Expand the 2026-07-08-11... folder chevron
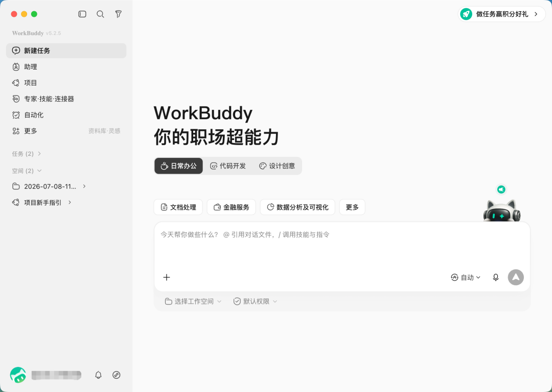 click(x=84, y=186)
